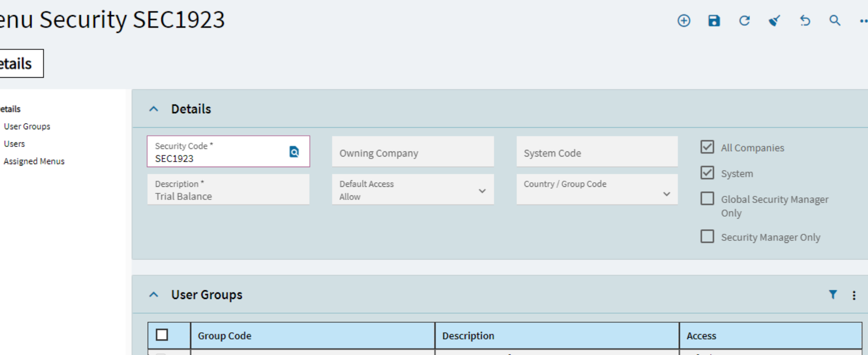The width and height of the screenshot is (868, 355).
Task: Uncheck the All Companies checkbox
Action: point(707,147)
